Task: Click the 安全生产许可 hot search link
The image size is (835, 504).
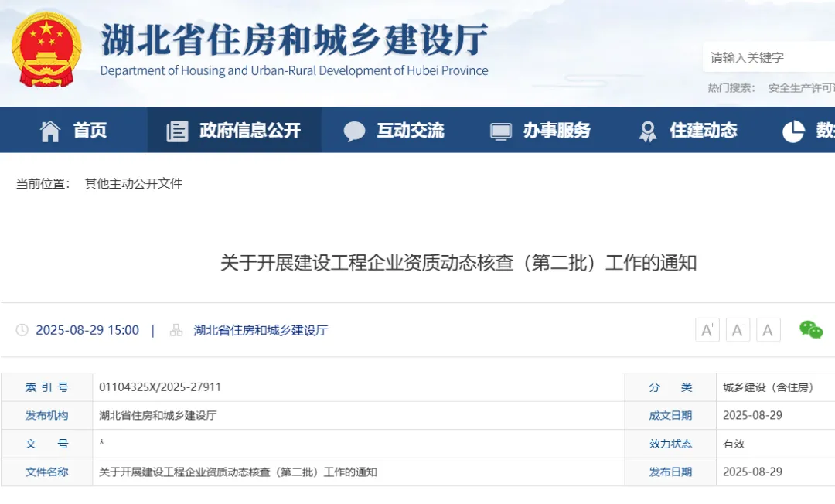Action: 801,87
